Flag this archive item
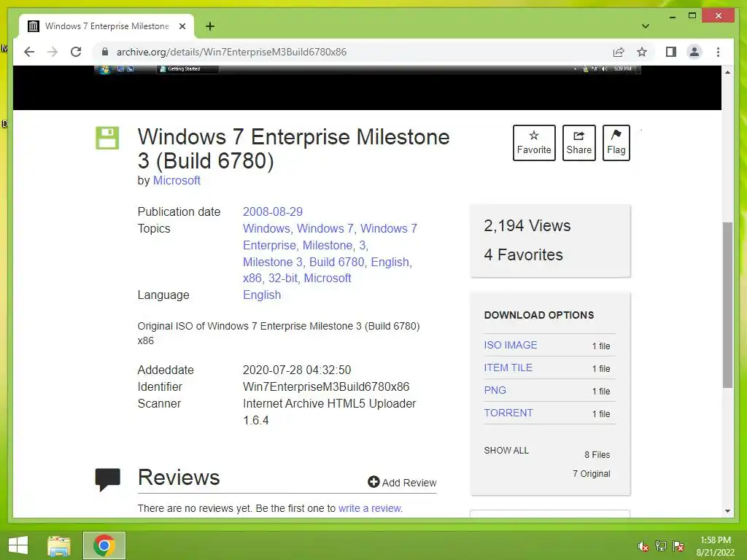The image size is (747, 560). (616, 143)
